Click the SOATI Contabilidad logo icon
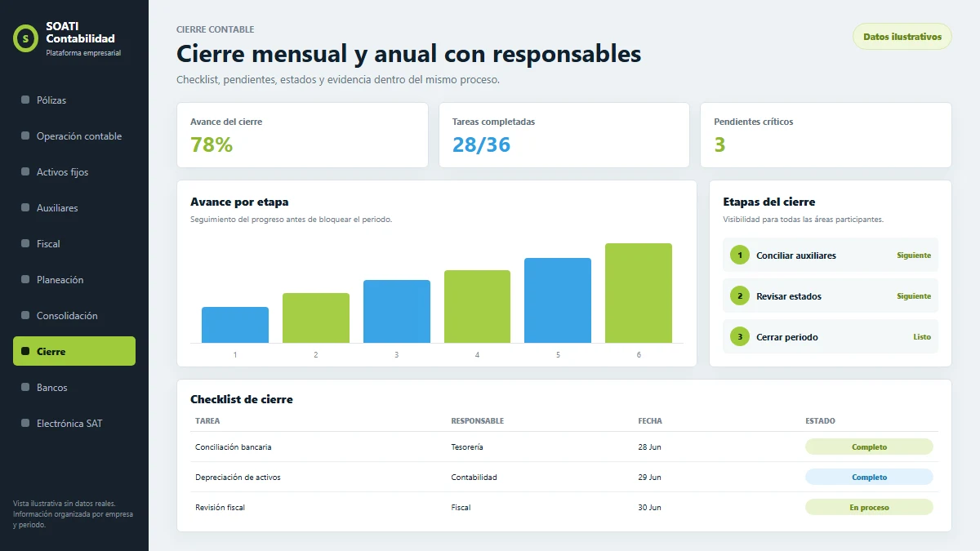The height and width of the screenshot is (551, 980). pyautogui.click(x=26, y=38)
